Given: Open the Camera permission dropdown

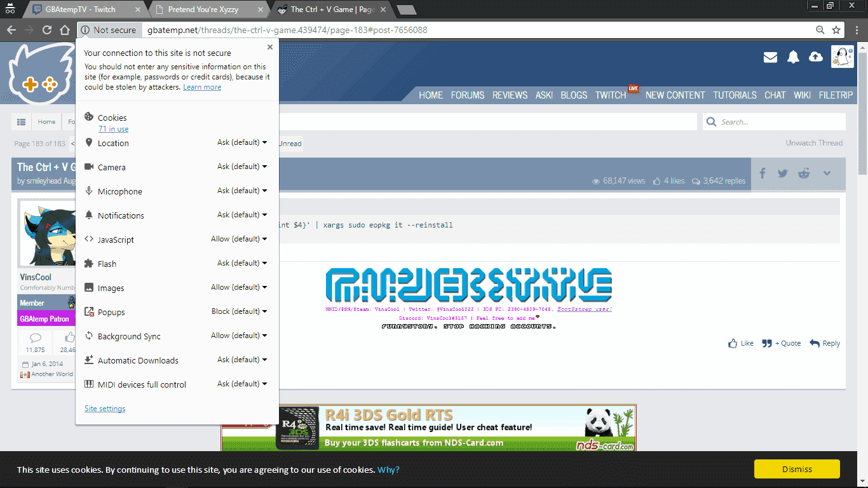Looking at the screenshot, I should [242, 166].
